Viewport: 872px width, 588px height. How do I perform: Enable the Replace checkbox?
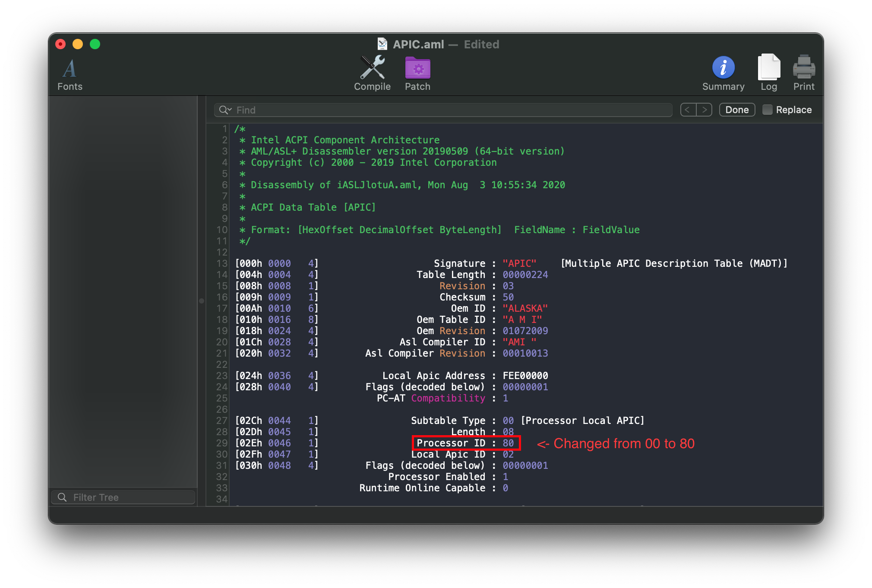767,110
